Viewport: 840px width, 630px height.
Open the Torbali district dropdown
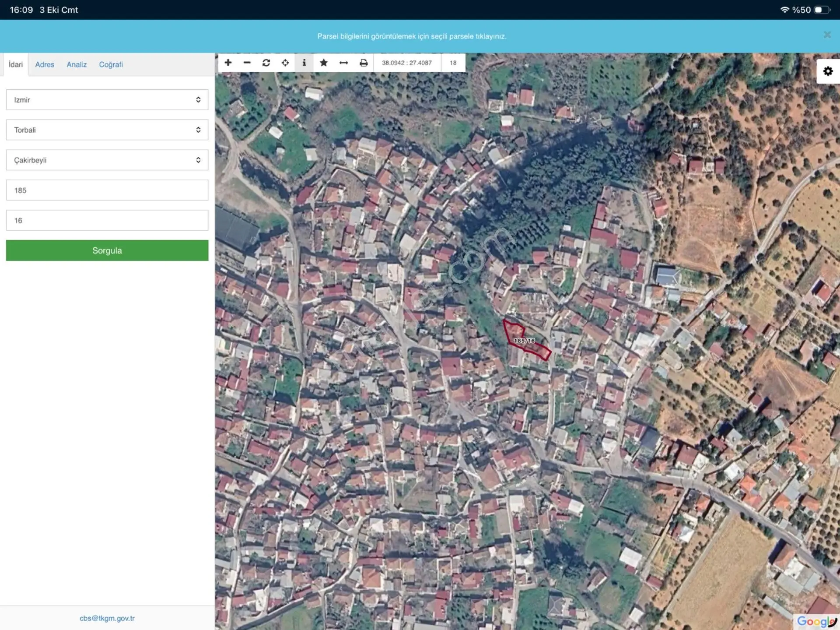click(x=107, y=130)
